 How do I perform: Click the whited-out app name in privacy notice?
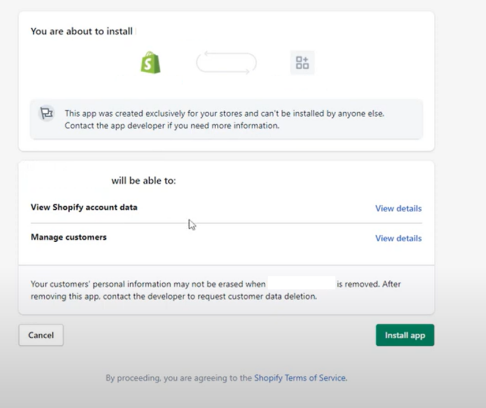pyautogui.click(x=302, y=283)
